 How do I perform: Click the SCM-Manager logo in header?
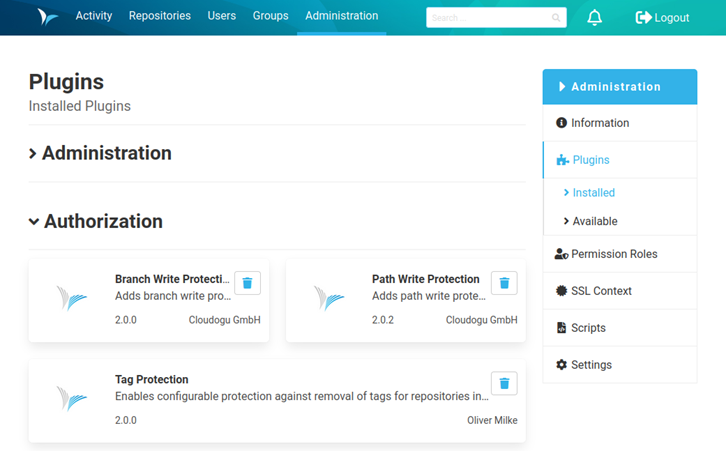[x=48, y=17]
